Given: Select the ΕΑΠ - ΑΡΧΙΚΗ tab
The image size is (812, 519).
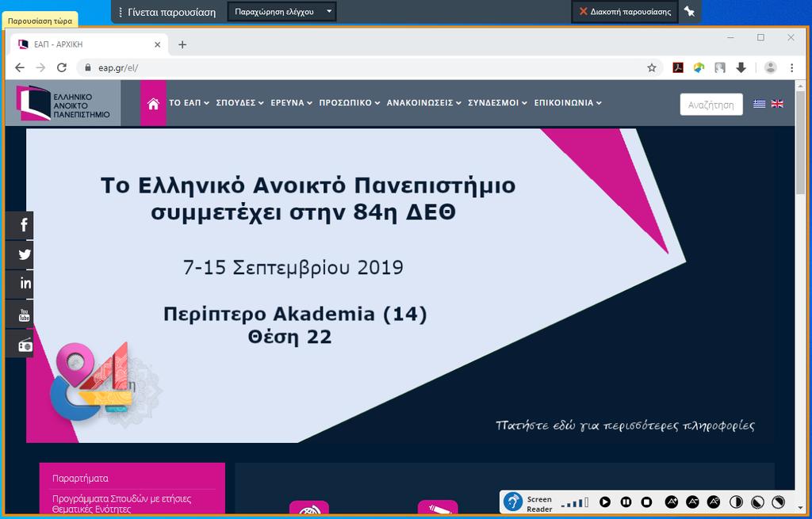Looking at the screenshot, I should (x=88, y=44).
